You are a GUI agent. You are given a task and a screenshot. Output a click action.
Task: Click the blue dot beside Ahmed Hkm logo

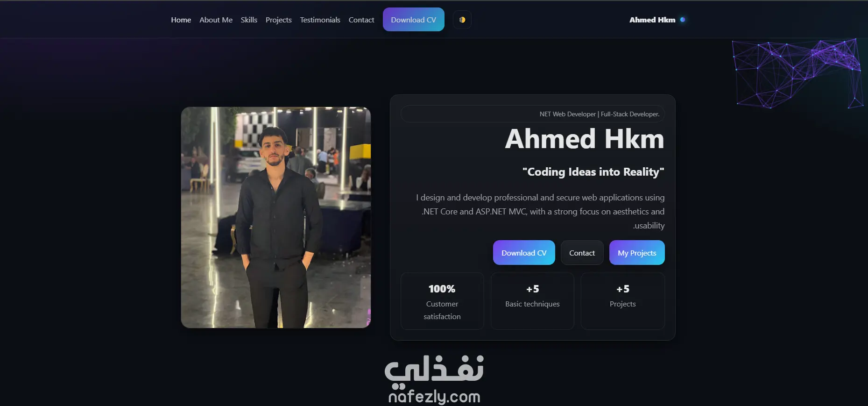click(683, 20)
